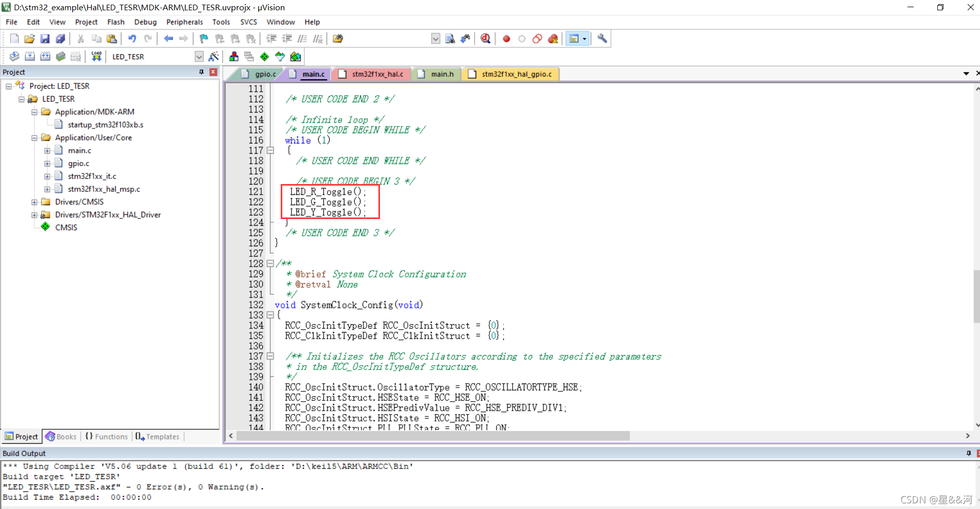Click the Incremental Find icon
Screen dimensions: 980x509
[465, 39]
